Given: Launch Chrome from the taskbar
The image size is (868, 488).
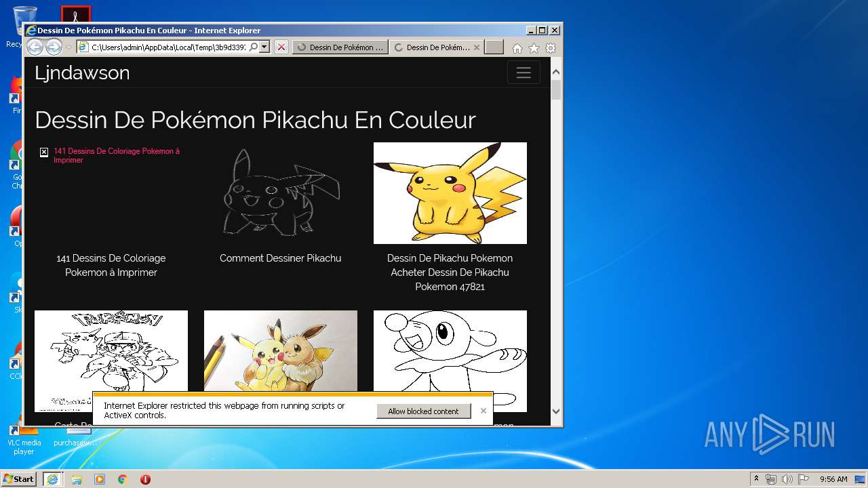Looking at the screenshot, I should click(x=123, y=479).
